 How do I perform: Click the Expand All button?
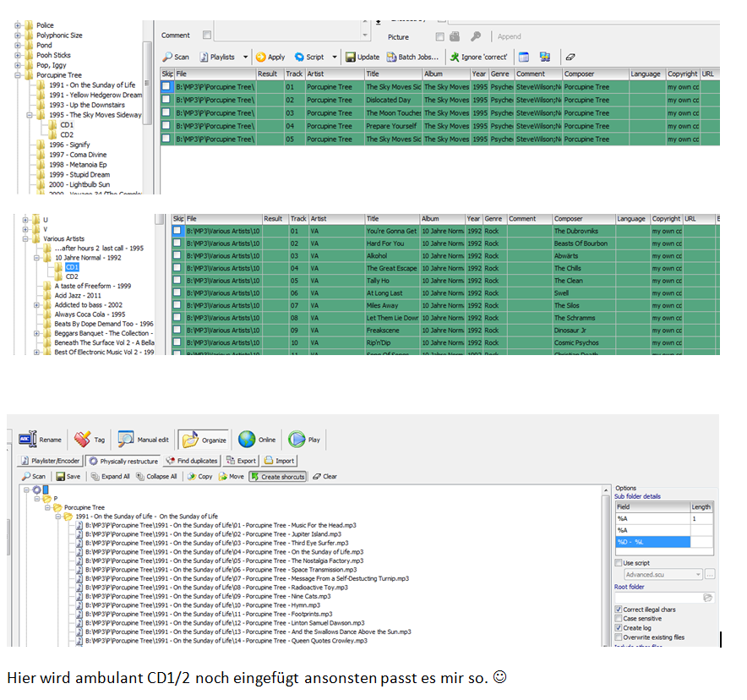pyautogui.click(x=110, y=477)
